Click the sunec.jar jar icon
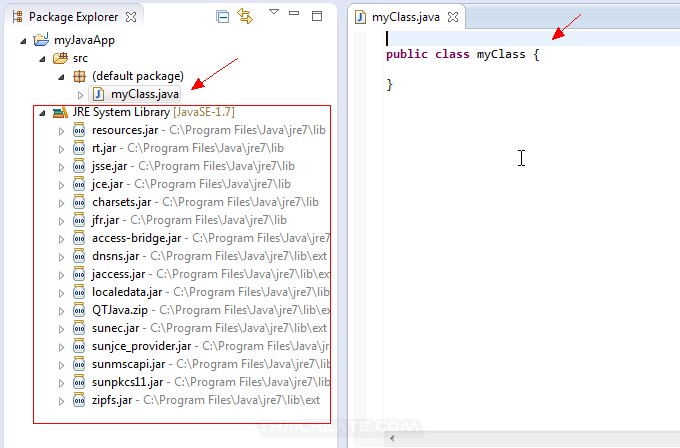 [x=79, y=328]
